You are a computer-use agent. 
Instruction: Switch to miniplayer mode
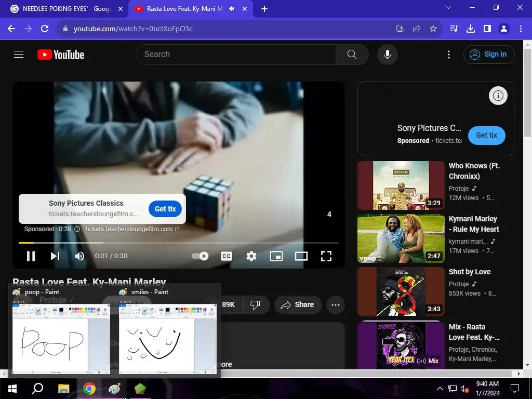point(276,256)
